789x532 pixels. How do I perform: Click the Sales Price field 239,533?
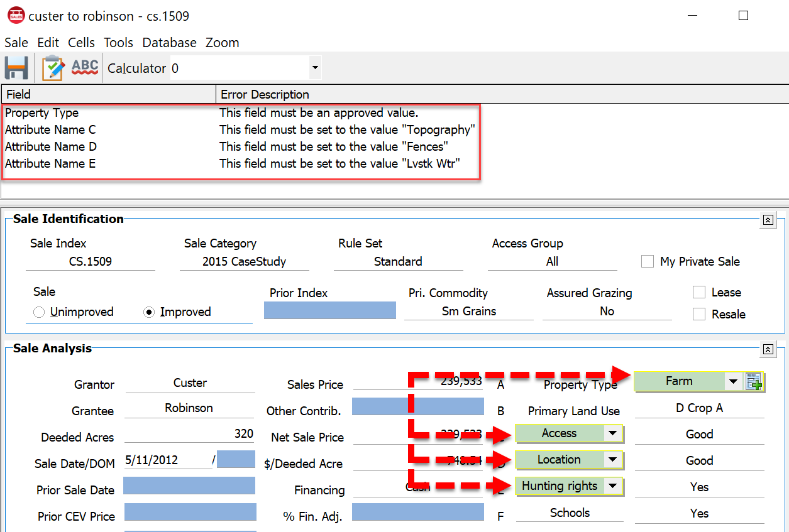point(418,382)
